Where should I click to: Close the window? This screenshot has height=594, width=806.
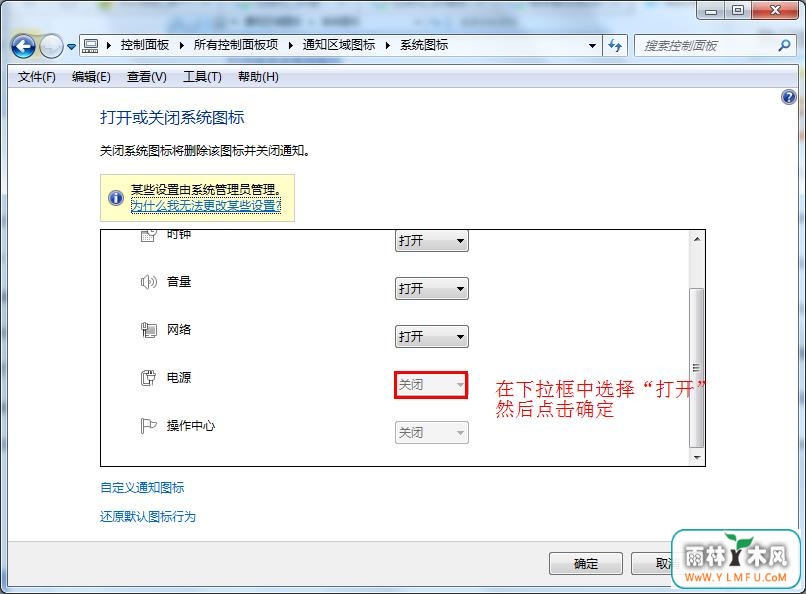tap(775, 10)
